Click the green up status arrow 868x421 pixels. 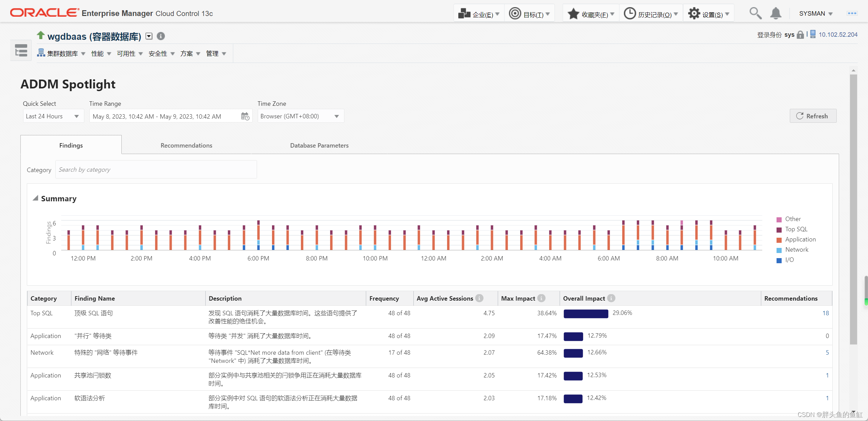coord(40,35)
